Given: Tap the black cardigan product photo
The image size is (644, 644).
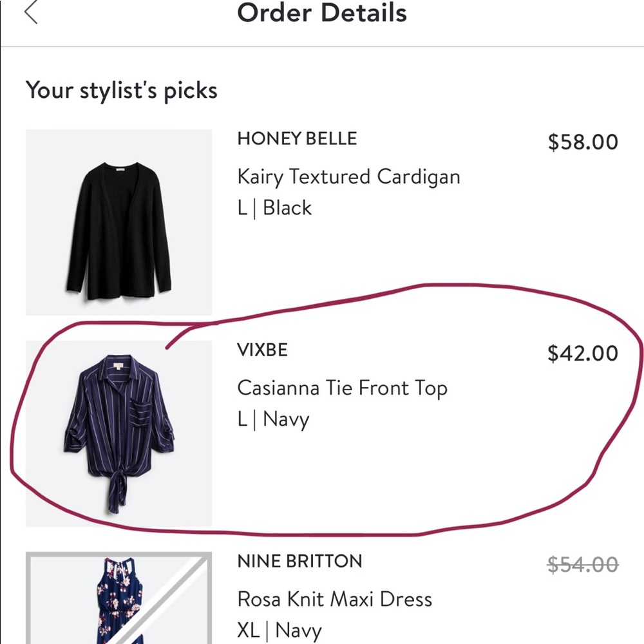Looking at the screenshot, I should coord(118,221).
